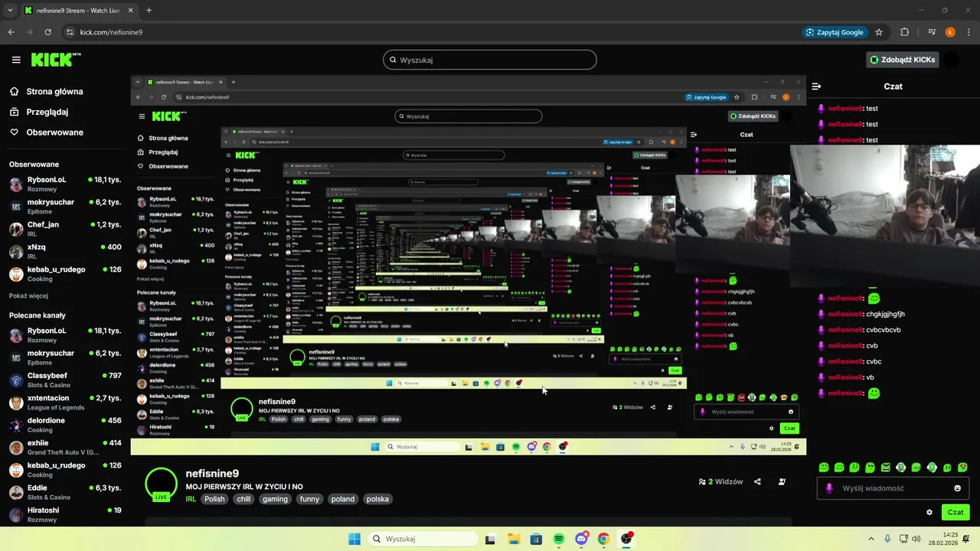The height and width of the screenshot is (551, 980).
Task: Open the emoji picker in chat input
Action: pos(957,488)
